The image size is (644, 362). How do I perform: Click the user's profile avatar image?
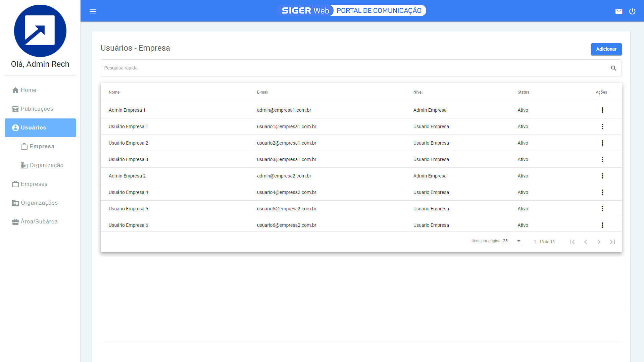pyautogui.click(x=40, y=31)
